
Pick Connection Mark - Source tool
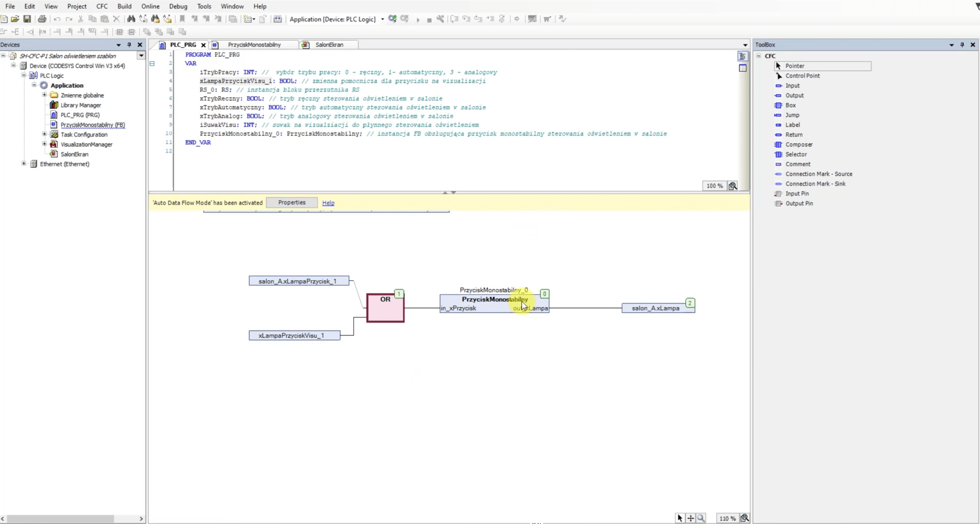click(818, 174)
